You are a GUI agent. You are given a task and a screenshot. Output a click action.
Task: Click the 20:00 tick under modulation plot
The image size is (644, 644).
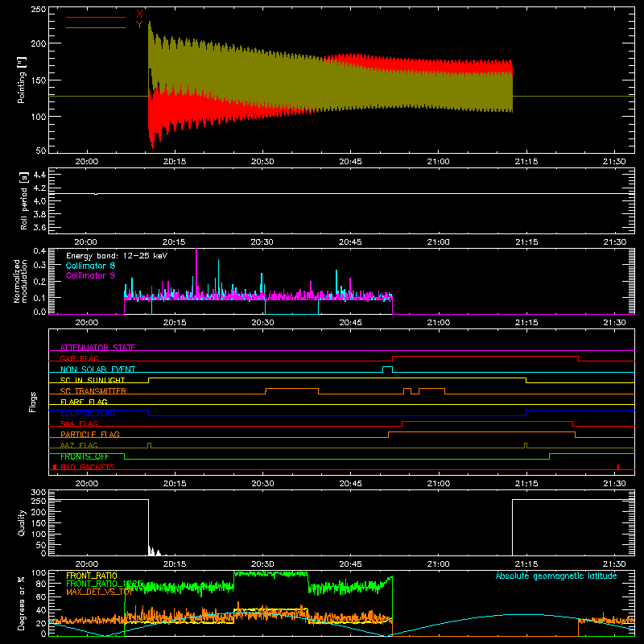(x=86, y=323)
